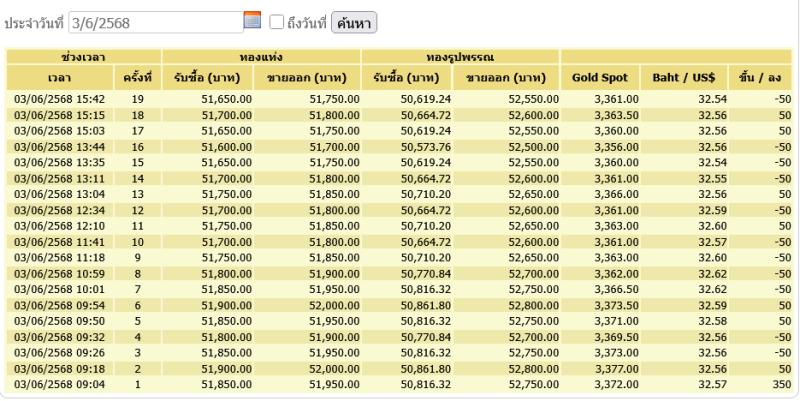Click the ขึ้น / ลง column header
Viewport: 800px width, 401px height.
click(760, 78)
